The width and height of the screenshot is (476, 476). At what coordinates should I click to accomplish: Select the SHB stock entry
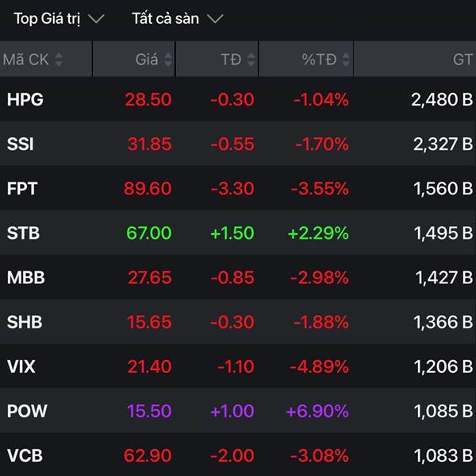coord(238,322)
